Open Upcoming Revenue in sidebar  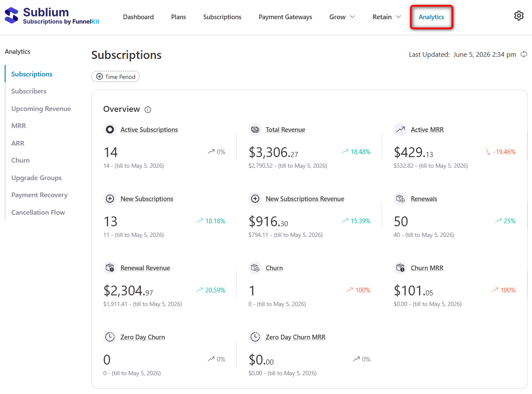point(41,109)
